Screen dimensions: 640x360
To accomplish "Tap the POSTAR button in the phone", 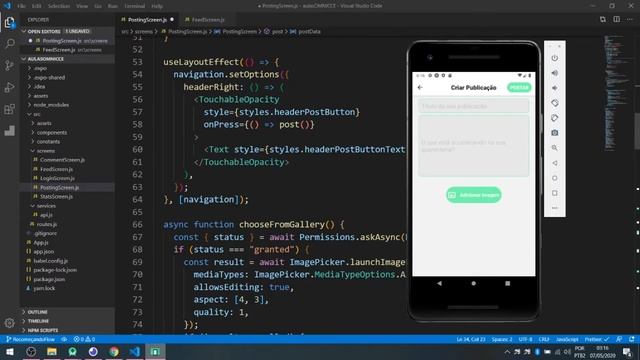I will (x=519, y=87).
